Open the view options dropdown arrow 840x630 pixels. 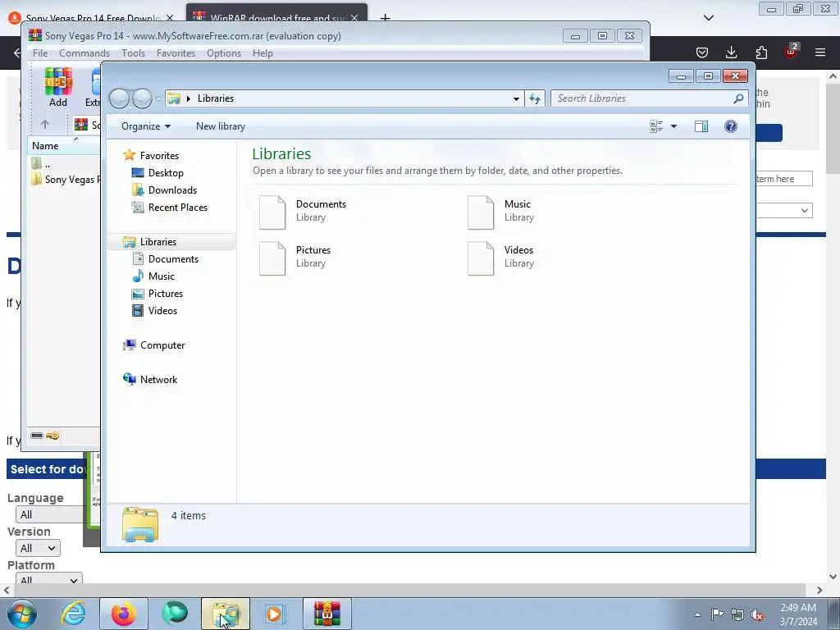pyautogui.click(x=673, y=126)
